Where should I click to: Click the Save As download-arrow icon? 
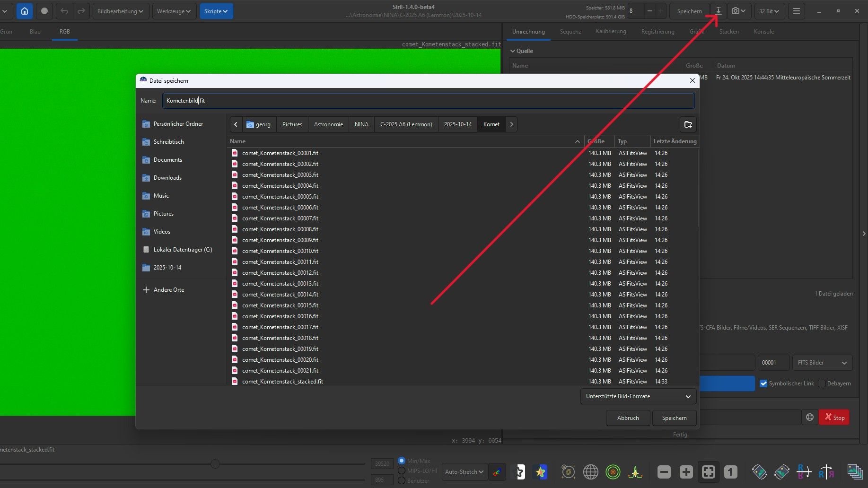coord(718,11)
